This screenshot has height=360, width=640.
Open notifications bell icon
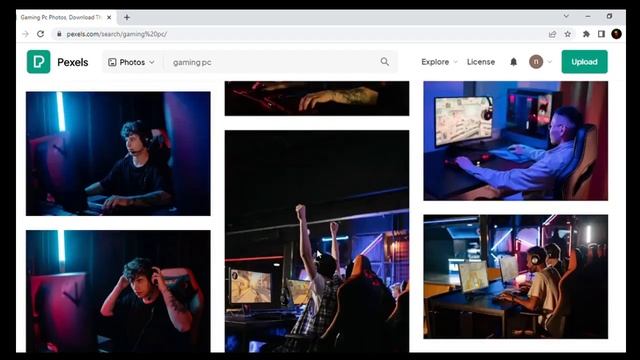point(513,62)
